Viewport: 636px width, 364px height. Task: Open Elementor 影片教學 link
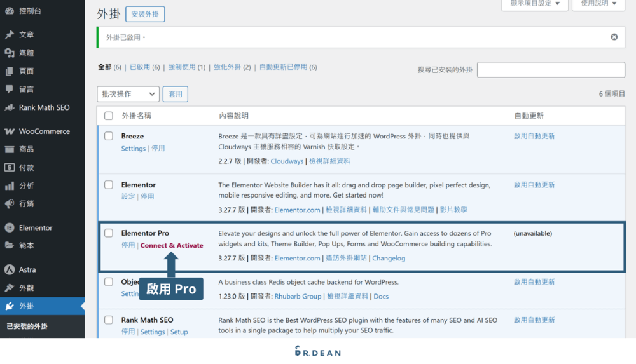(x=453, y=210)
